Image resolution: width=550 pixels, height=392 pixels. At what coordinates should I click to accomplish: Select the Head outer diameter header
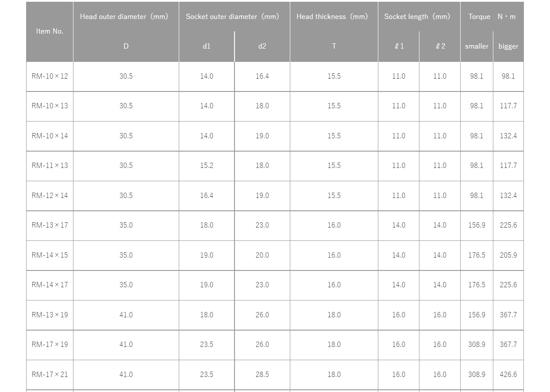click(x=124, y=17)
